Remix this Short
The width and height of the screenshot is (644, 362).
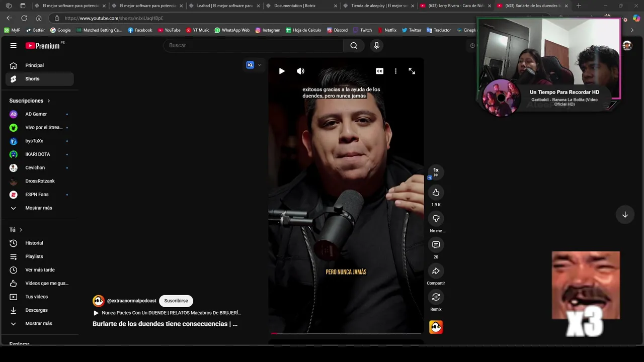click(x=436, y=297)
